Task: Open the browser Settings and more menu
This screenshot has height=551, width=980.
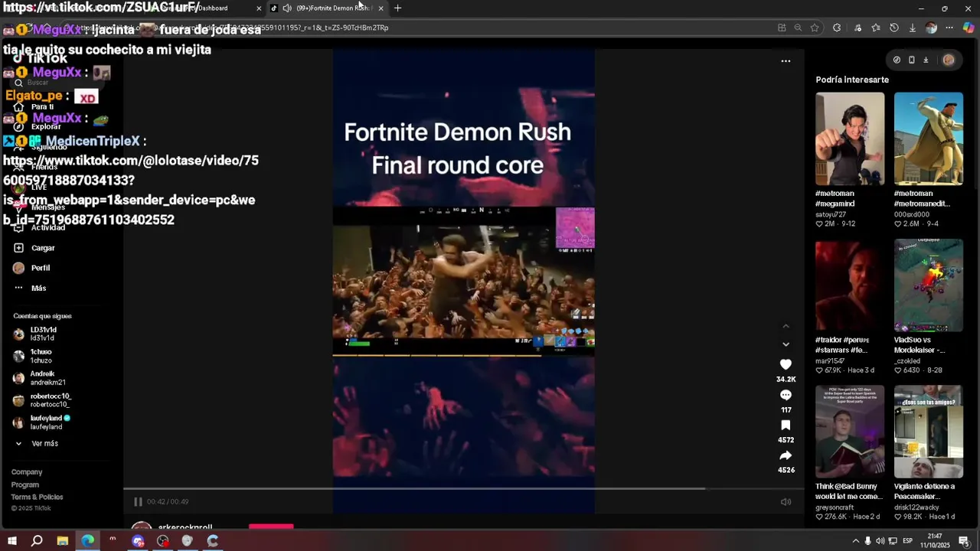Action: point(949,28)
